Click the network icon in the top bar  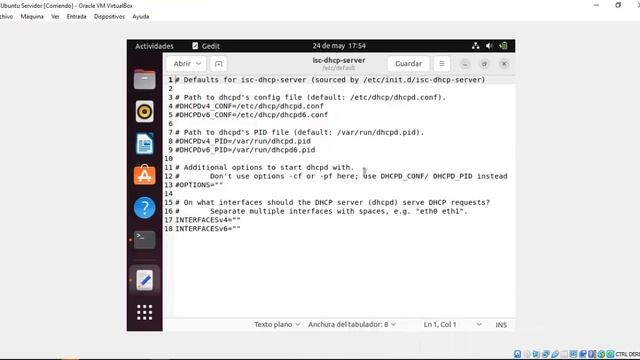point(476,46)
